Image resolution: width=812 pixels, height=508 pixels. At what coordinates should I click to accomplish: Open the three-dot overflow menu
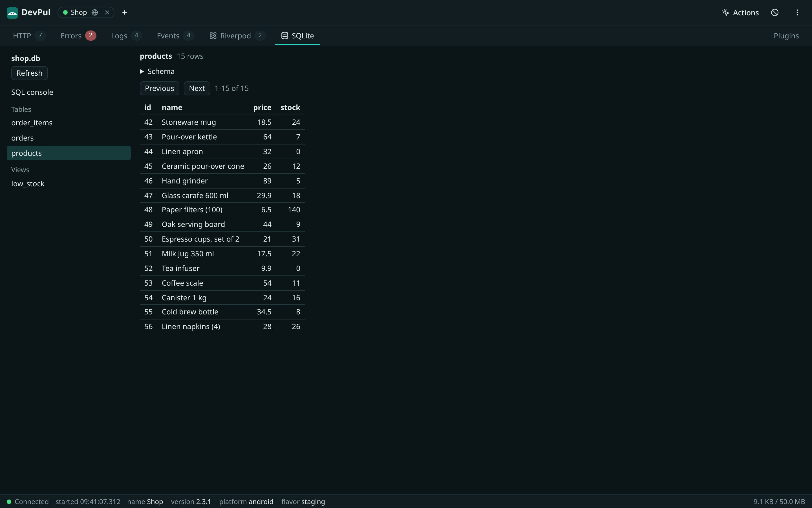(x=797, y=12)
